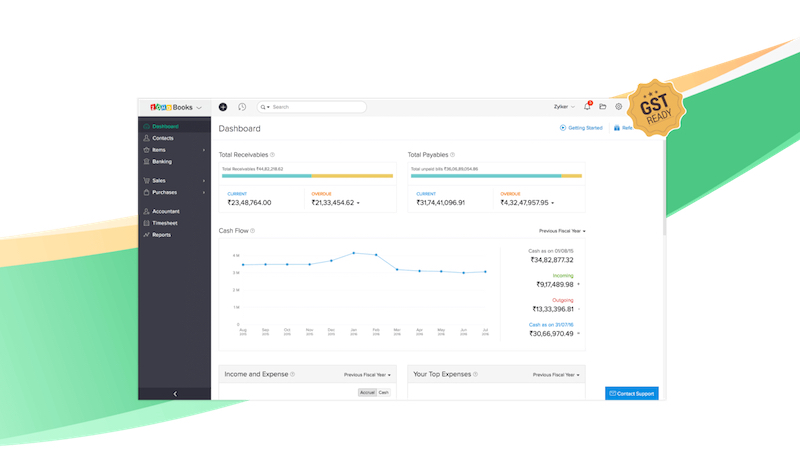Click the Getting Started link

pos(581,128)
